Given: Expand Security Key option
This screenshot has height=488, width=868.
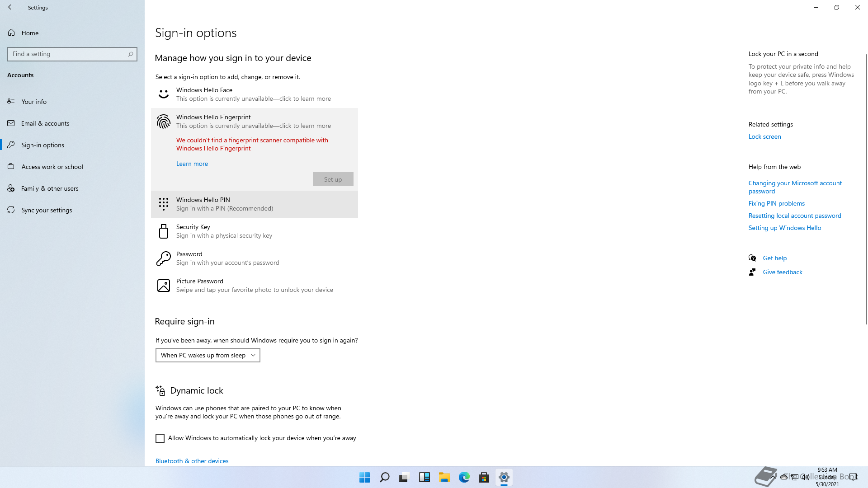Looking at the screenshot, I should [255, 231].
